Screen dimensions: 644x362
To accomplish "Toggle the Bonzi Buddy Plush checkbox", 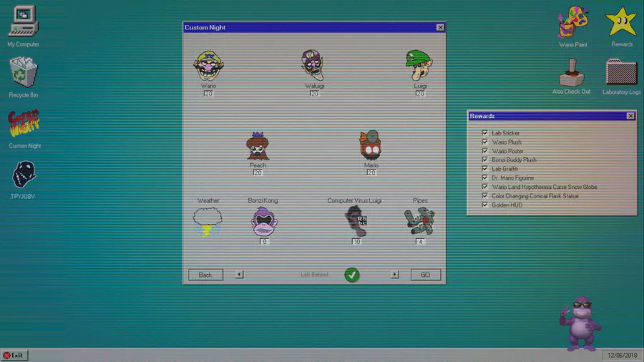I will click(x=484, y=160).
